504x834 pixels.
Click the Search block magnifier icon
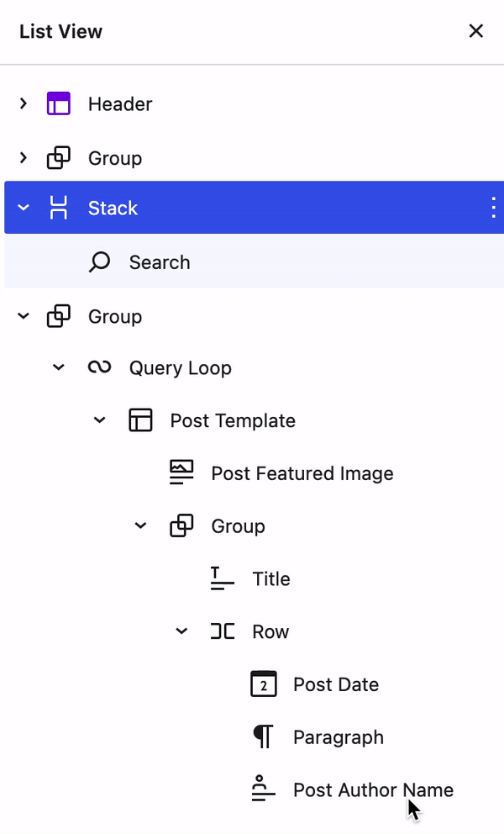99,262
